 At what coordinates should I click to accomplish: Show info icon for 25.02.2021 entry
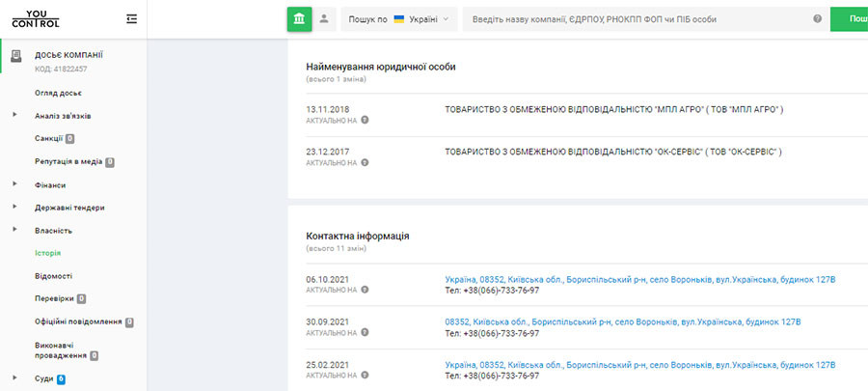tap(365, 375)
